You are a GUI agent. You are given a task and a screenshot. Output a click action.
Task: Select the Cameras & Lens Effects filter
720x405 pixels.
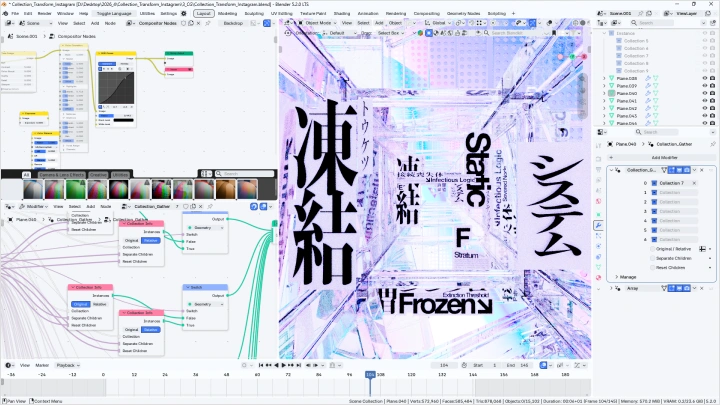pos(62,175)
